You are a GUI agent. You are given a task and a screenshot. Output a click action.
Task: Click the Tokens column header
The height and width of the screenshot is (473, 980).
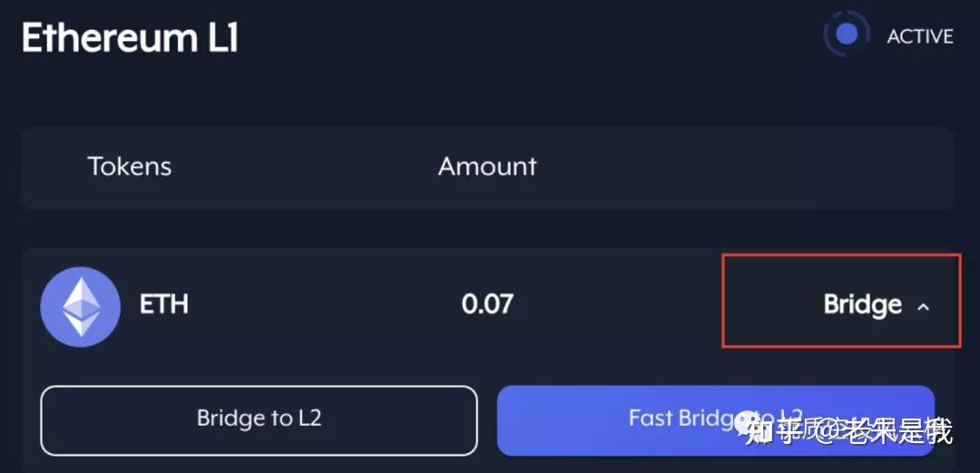[x=130, y=166]
